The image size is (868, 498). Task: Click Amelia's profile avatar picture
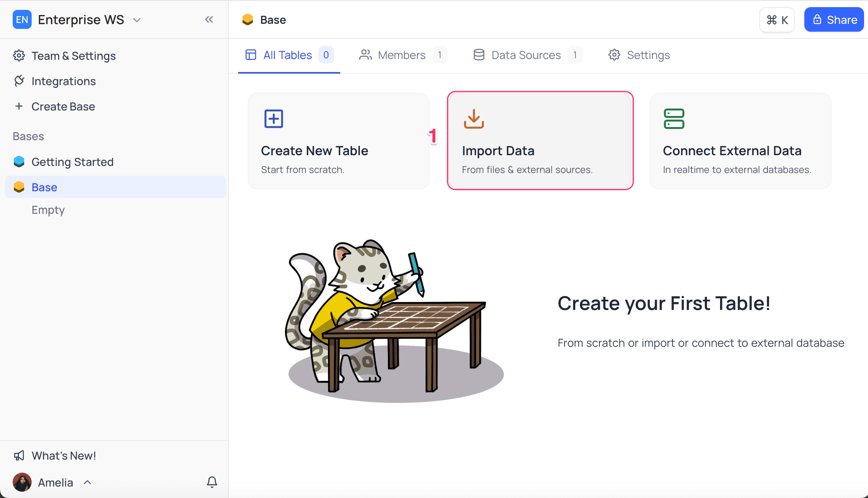pyautogui.click(x=22, y=482)
